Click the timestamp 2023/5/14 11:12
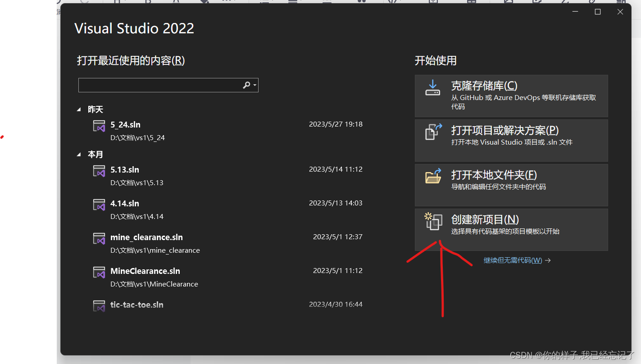The height and width of the screenshot is (364, 641). tap(336, 169)
